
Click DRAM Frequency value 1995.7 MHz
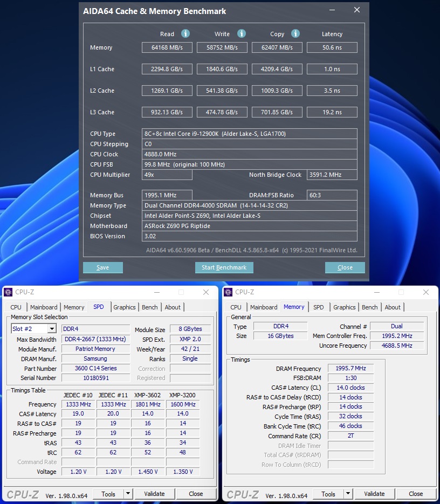pos(350,368)
